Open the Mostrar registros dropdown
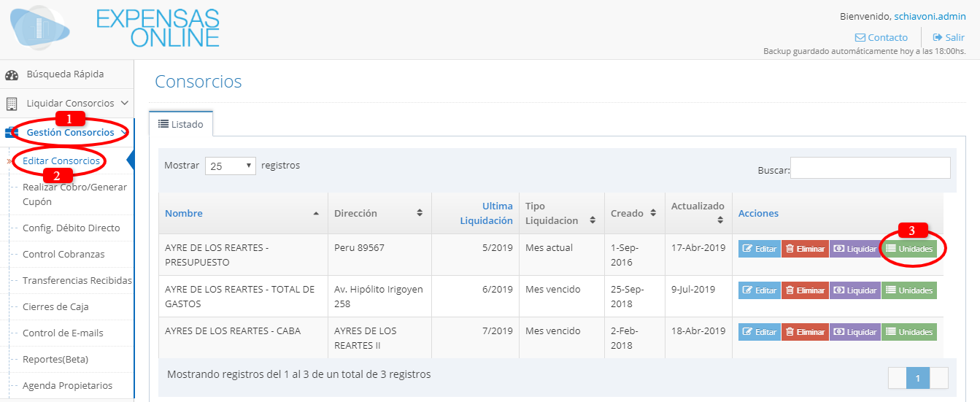 coord(230,166)
